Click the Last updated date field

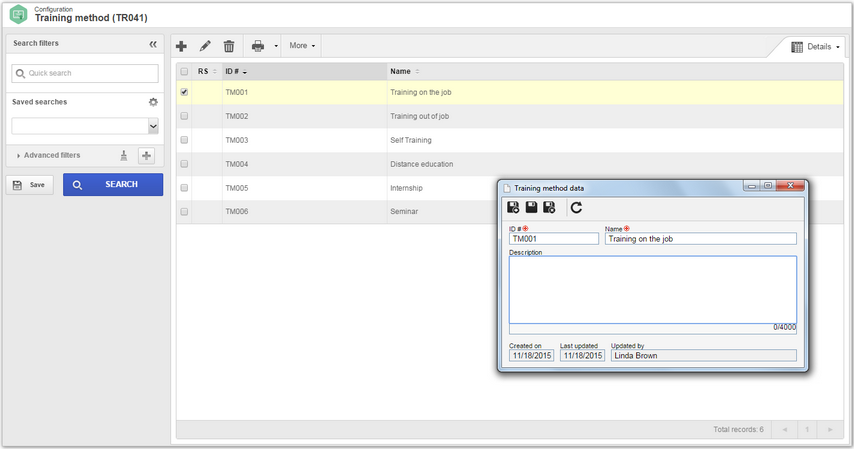[582, 356]
